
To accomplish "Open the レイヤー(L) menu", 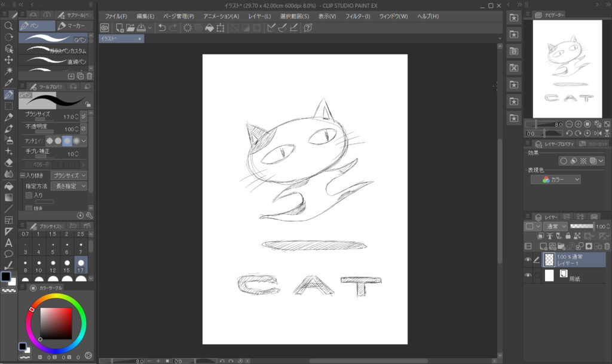I will point(258,16).
